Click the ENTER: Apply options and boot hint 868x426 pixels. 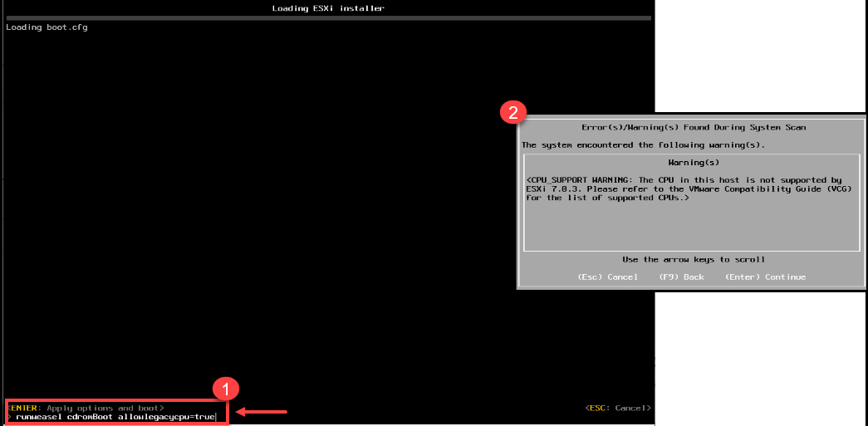coord(86,408)
